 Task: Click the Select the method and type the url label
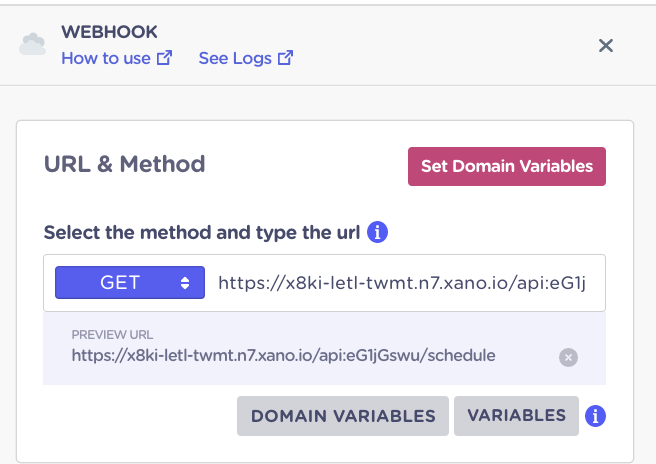(x=202, y=233)
